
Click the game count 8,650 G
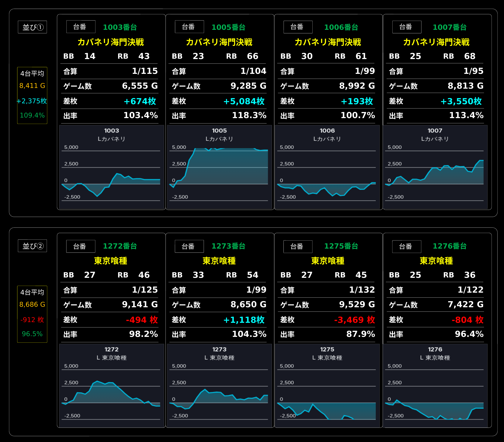248,304
